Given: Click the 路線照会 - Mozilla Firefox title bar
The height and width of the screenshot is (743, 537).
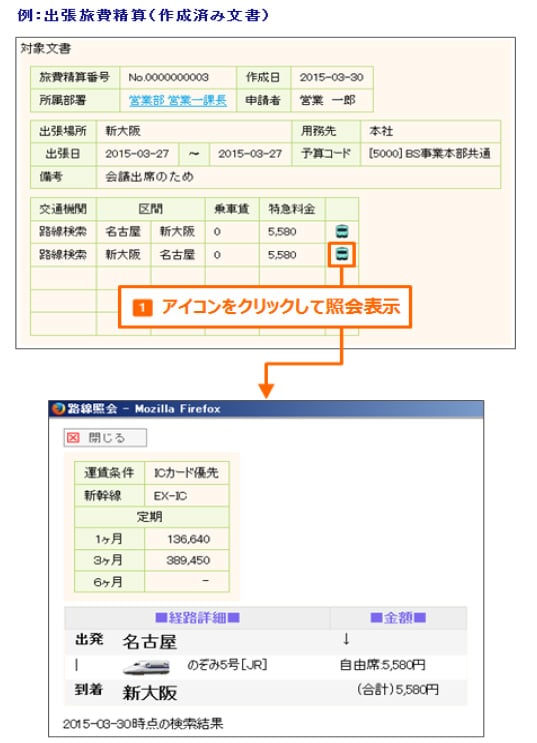Looking at the screenshot, I should pos(266,409).
